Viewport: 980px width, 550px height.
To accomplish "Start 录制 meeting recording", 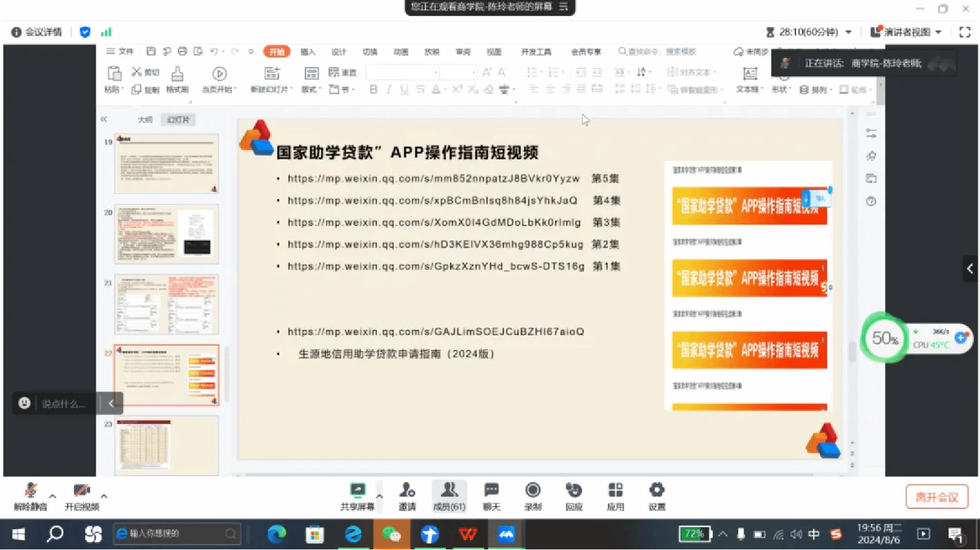I will point(533,496).
